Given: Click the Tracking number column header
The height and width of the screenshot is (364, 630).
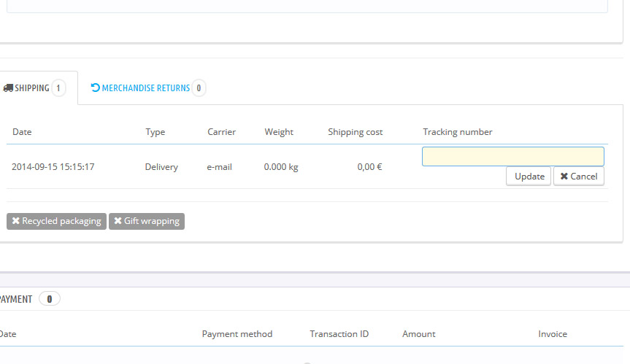Looking at the screenshot, I should pos(457,132).
